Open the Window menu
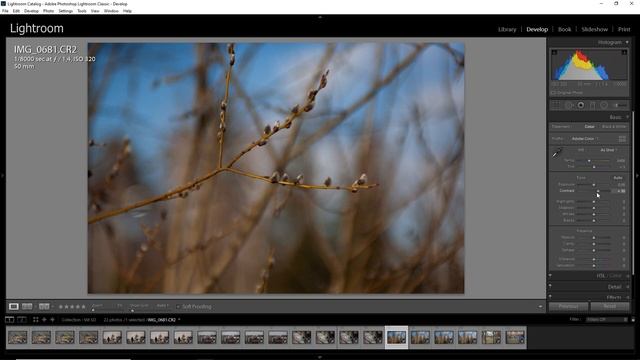 pyautogui.click(x=111, y=11)
